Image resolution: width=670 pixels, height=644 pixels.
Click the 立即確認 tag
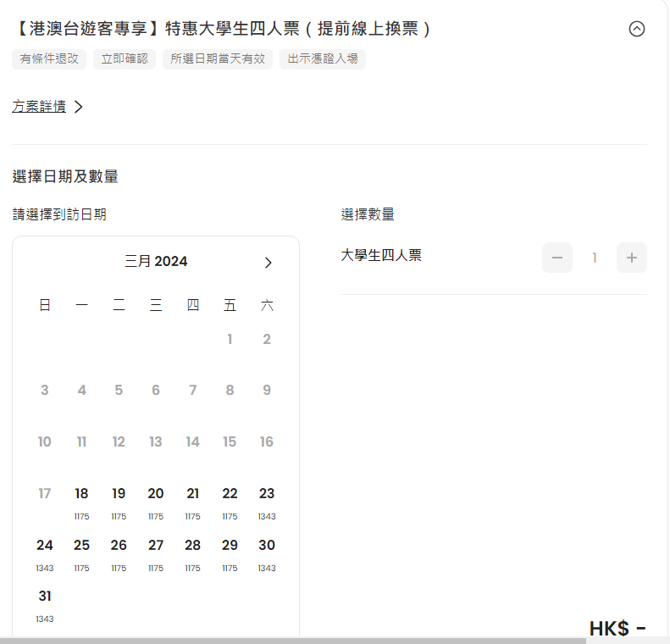click(125, 59)
